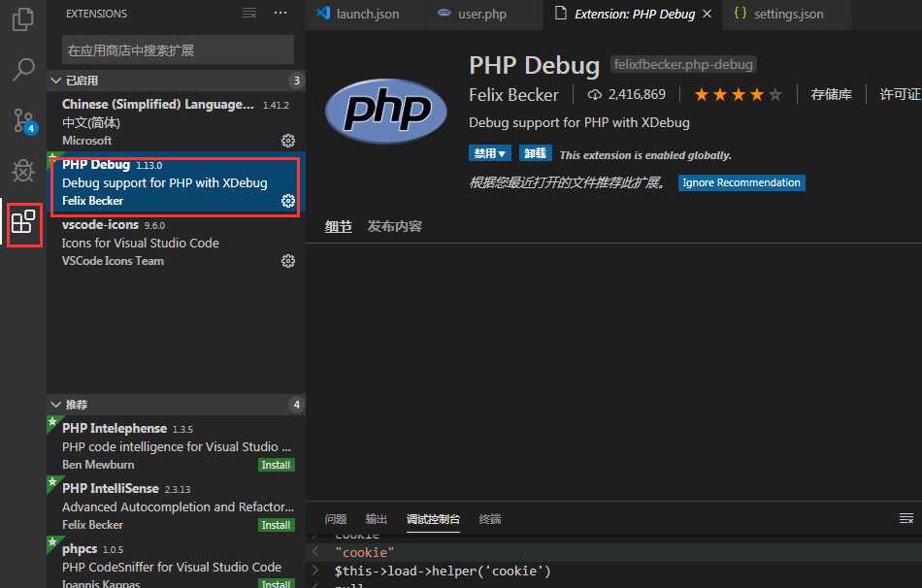The height and width of the screenshot is (588, 922).
Task: Open gear menu for PHP Debug extension
Action: click(288, 201)
